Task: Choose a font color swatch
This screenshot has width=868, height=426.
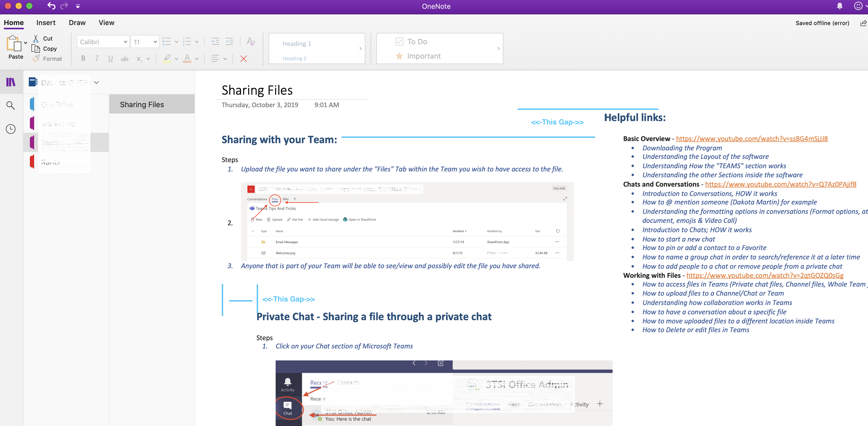Action: [x=188, y=58]
